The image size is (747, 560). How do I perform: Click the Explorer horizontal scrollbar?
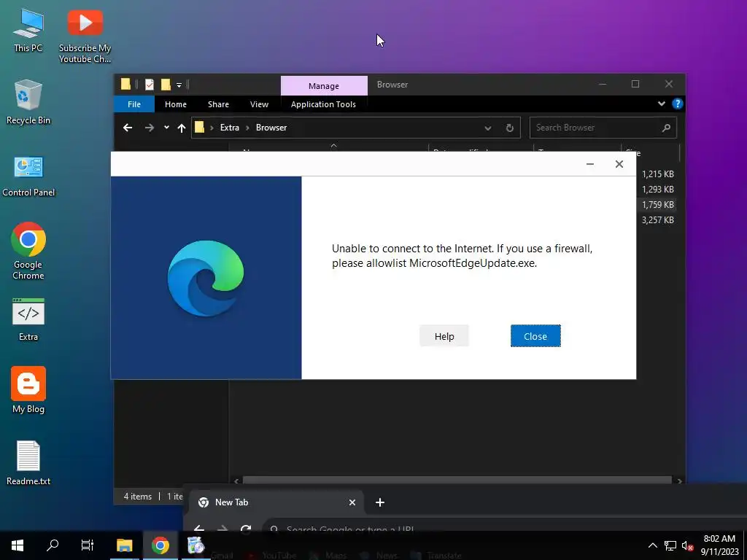(457, 480)
